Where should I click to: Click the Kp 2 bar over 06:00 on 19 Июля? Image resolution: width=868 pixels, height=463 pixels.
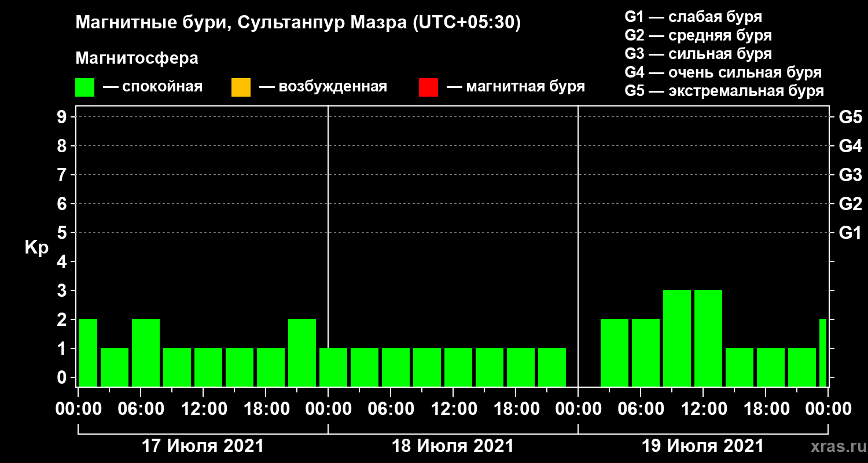click(646, 352)
